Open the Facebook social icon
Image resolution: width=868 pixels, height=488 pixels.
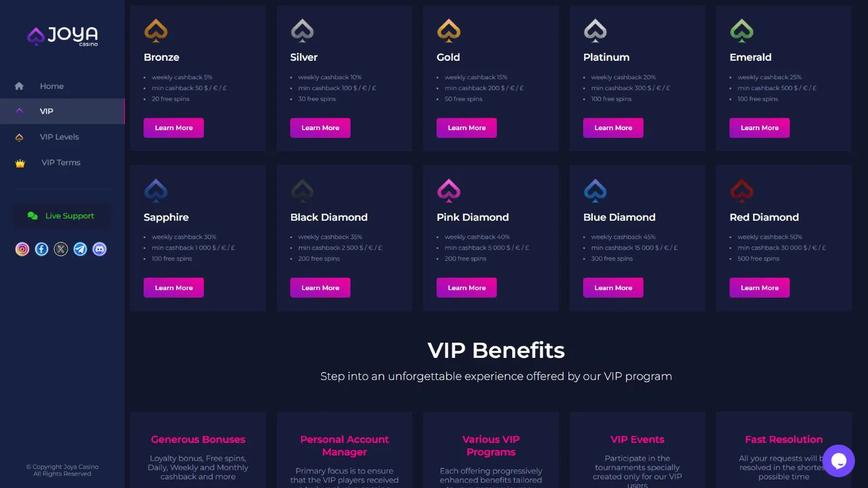tap(42, 249)
